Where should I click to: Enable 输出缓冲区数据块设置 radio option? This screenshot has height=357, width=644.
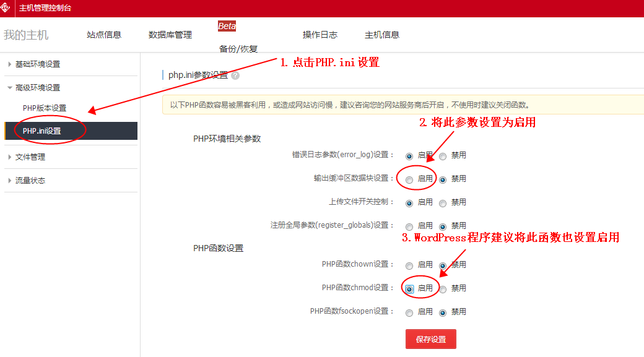pos(409,179)
